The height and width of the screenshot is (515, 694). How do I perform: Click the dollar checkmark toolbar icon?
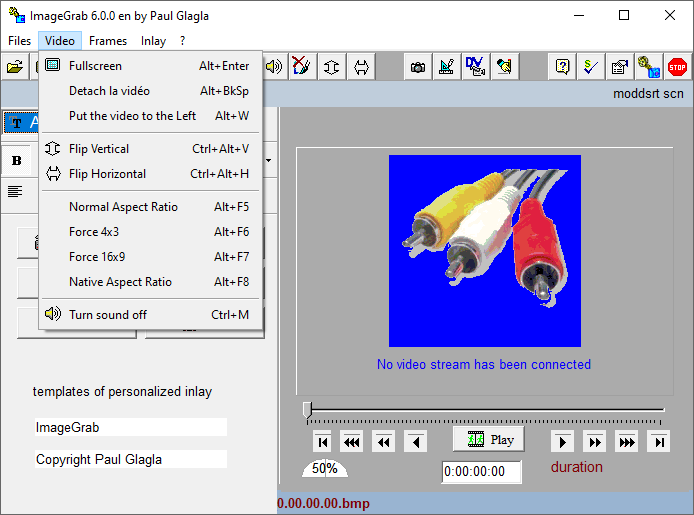pos(591,67)
